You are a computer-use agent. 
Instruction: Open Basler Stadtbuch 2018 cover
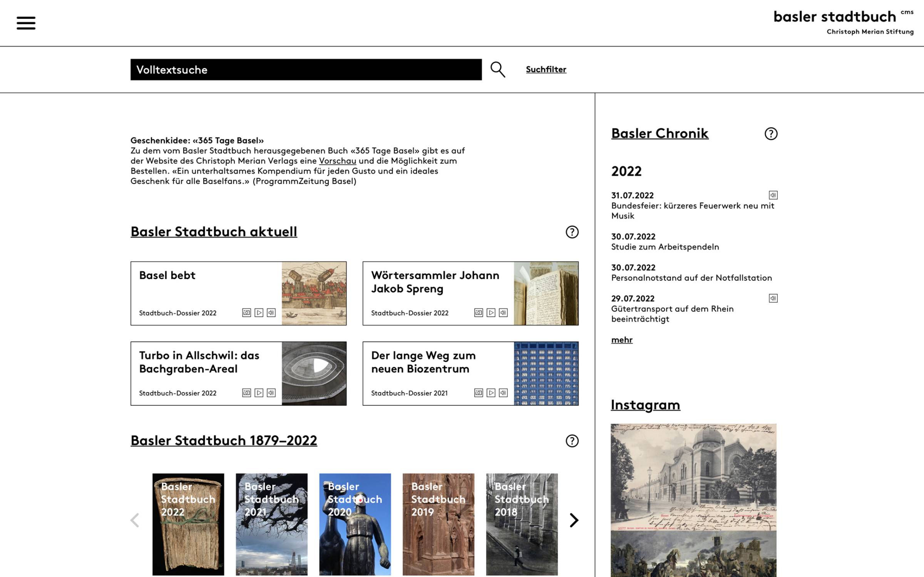coord(522,524)
